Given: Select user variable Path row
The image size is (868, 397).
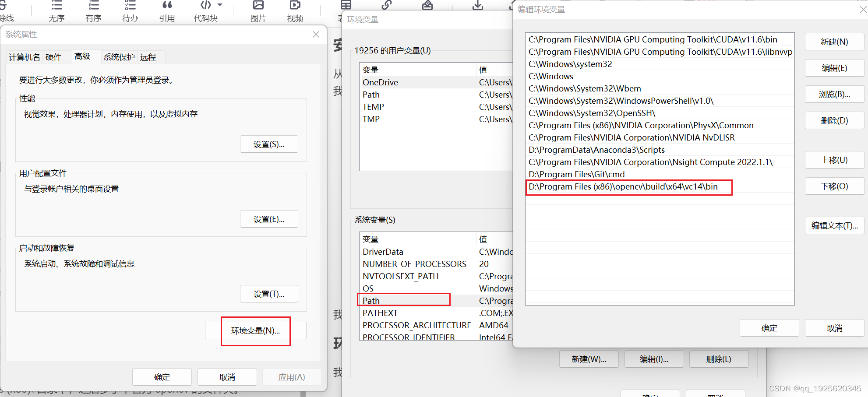Looking at the screenshot, I should (436, 95).
